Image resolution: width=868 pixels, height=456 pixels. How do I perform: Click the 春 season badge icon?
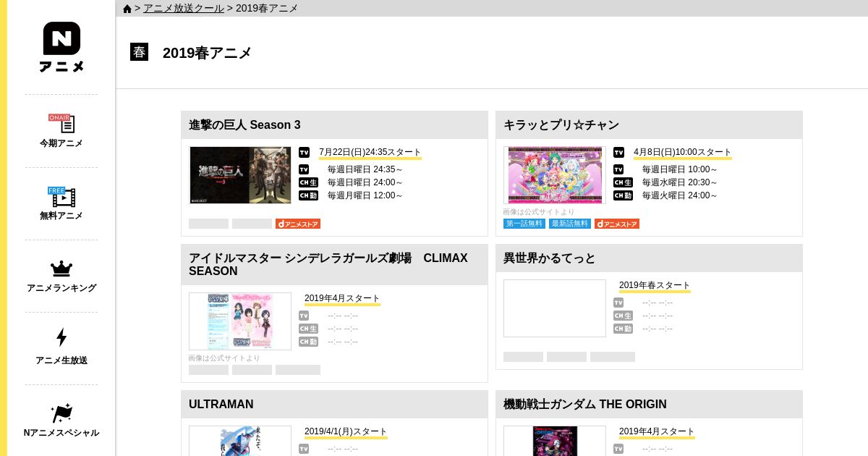pyautogui.click(x=139, y=52)
